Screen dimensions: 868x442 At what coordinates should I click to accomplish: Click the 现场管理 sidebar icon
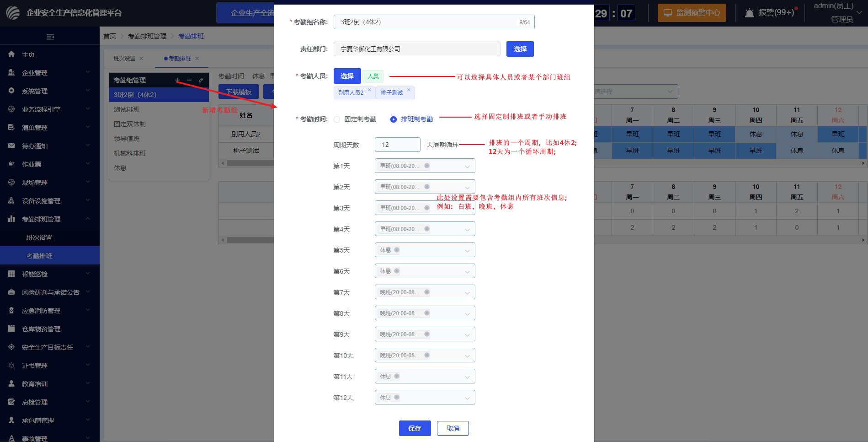click(x=11, y=182)
